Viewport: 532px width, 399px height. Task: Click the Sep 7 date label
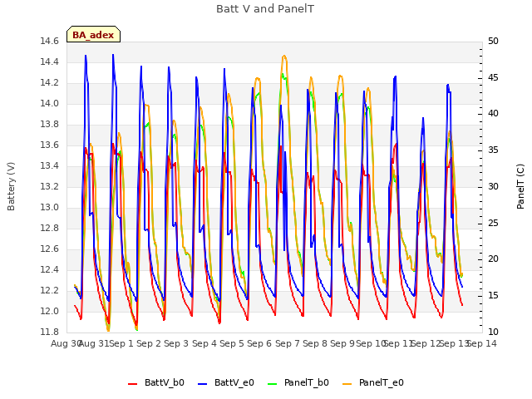click(288, 343)
